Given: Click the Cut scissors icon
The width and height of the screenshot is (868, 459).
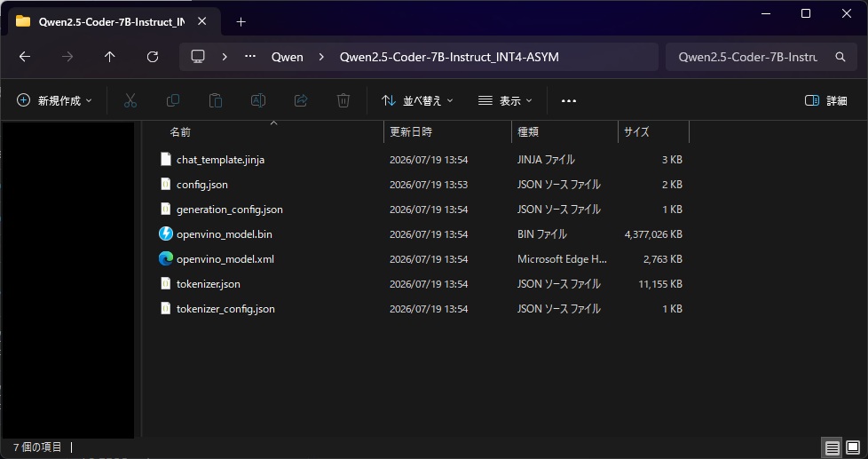Looking at the screenshot, I should pos(130,100).
